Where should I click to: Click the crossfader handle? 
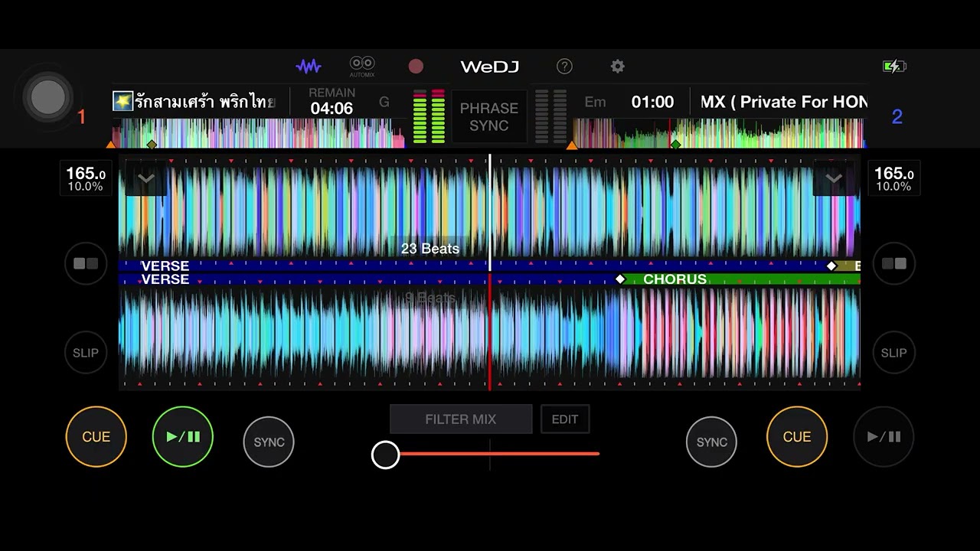[x=386, y=455]
